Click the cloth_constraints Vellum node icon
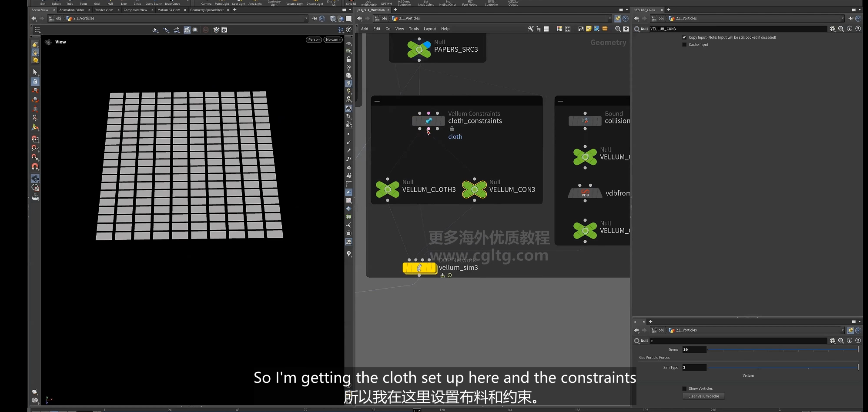Image resolution: width=868 pixels, height=412 pixels. [x=428, y=121]
